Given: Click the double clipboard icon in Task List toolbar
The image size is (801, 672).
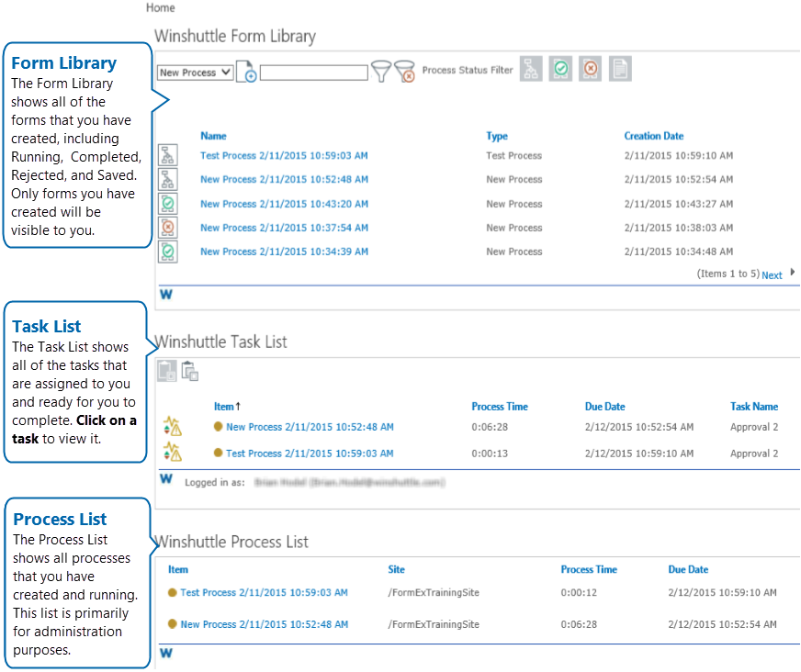Looking at the screenshot, I should 190,371.
